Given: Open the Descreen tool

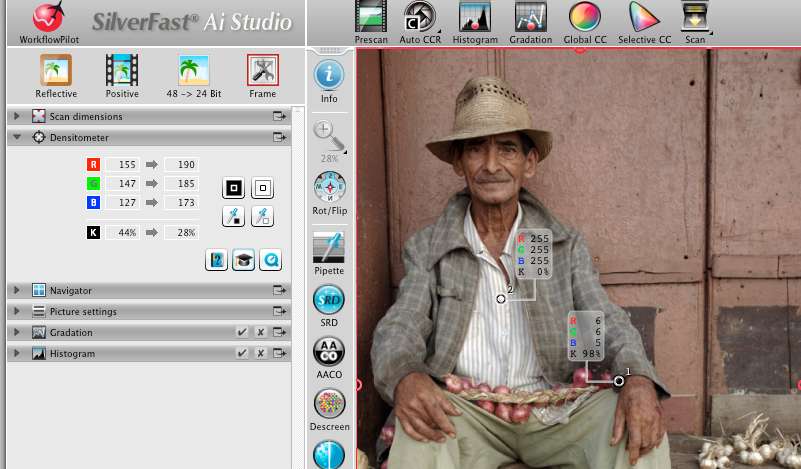Looking at the screenshot, I should [x=329, y=405].
